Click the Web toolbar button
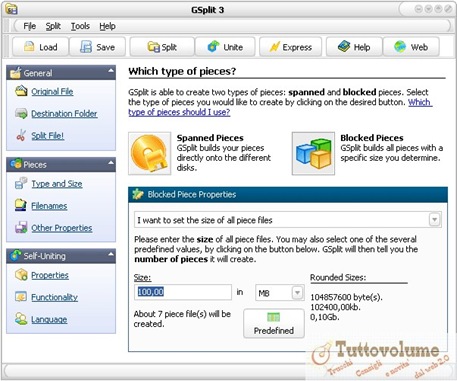 coord(411,47)
